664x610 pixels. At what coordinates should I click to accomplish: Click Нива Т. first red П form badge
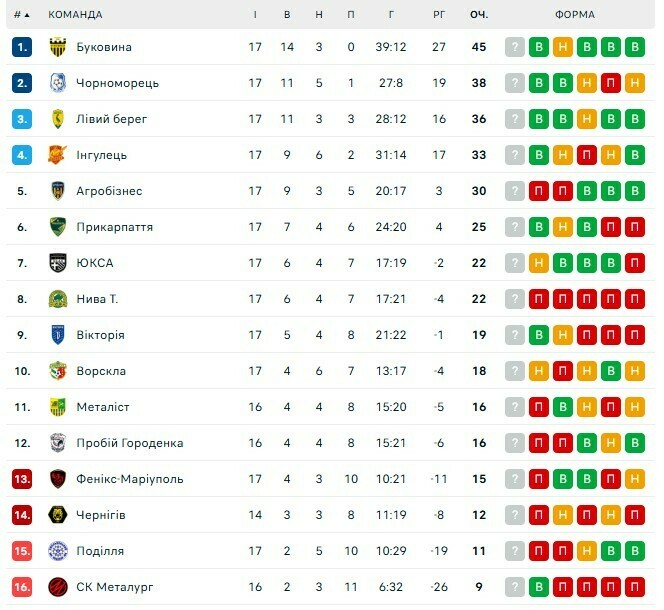tap(539, 299)
